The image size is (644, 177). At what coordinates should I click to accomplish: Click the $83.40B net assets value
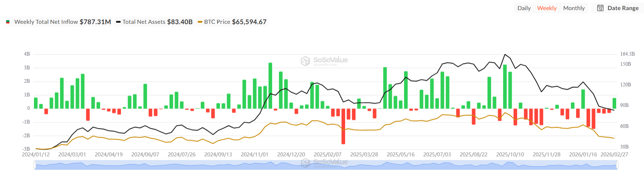tap(180, 22)
